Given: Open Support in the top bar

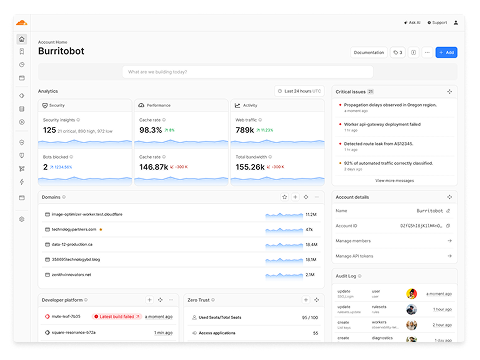Looking at the screenshot, I should click(437, 23).
